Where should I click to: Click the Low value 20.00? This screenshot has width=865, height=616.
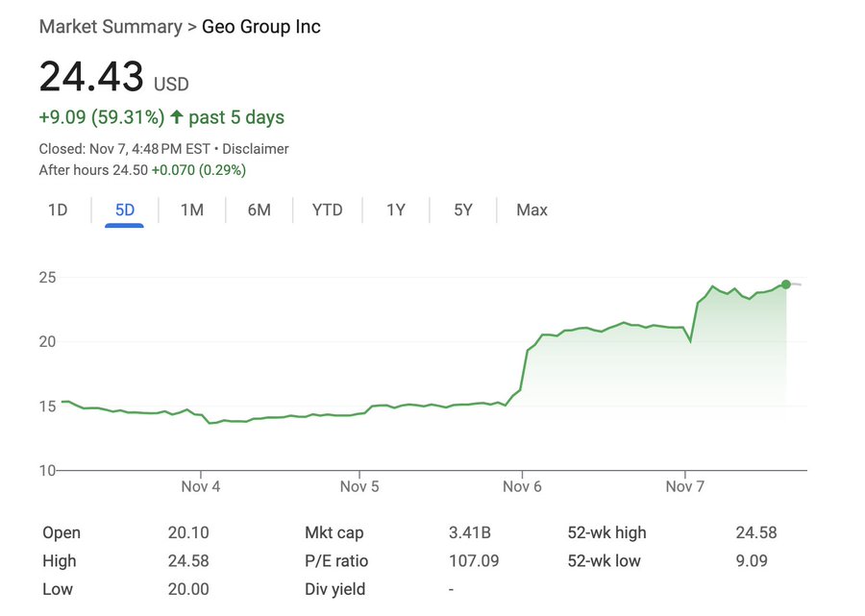point(188,589)
